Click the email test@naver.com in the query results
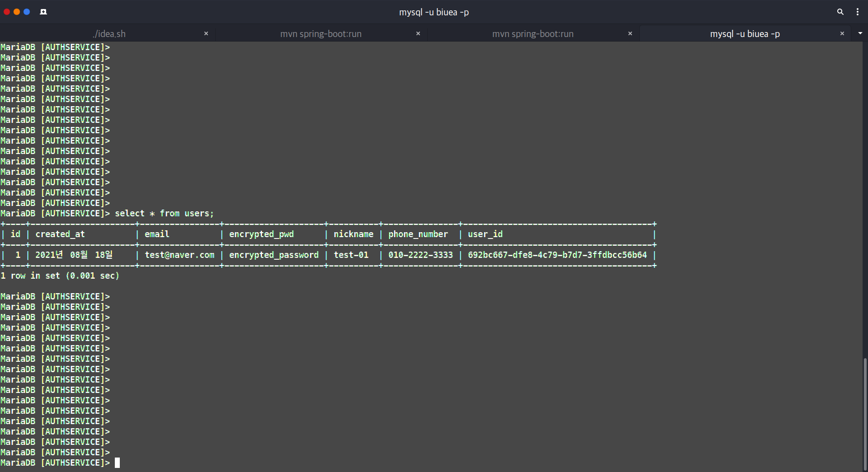868x472 pixels. [179, 255]
